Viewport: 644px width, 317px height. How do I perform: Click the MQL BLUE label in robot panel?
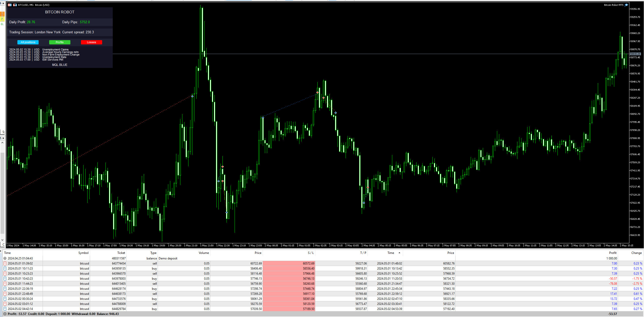tap(60, 65)
